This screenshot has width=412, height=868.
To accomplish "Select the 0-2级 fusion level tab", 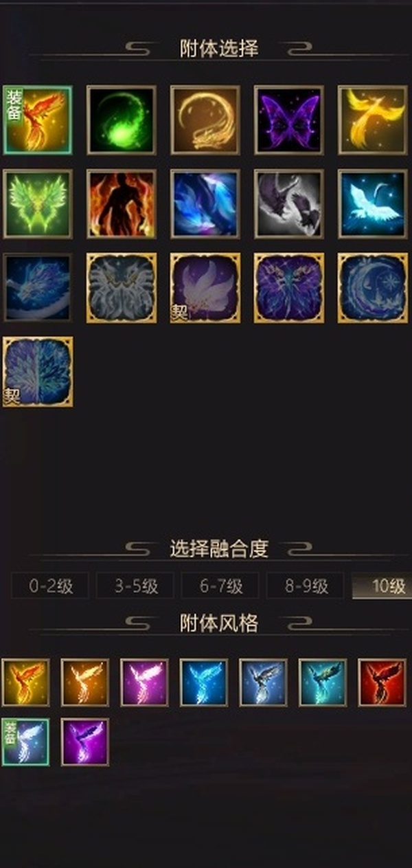I will [x=50, y=586].
